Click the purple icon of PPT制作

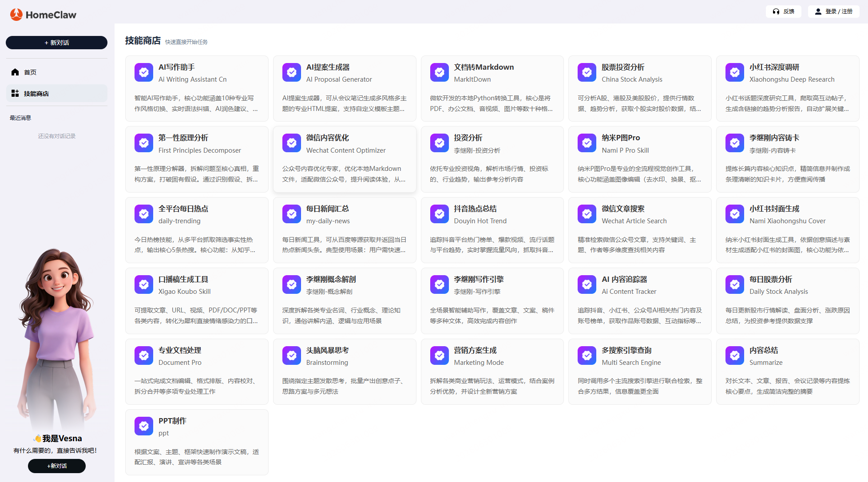[x=144, y=426]
